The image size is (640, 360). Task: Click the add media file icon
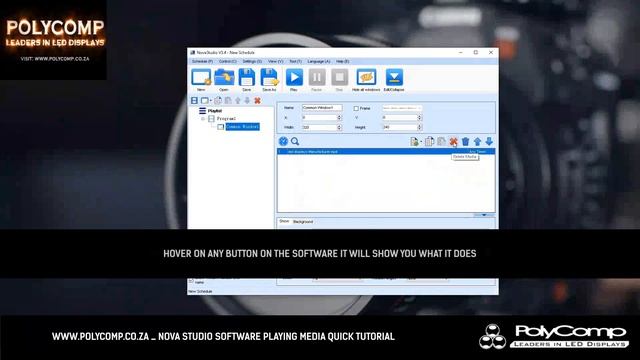coord(414,142)
